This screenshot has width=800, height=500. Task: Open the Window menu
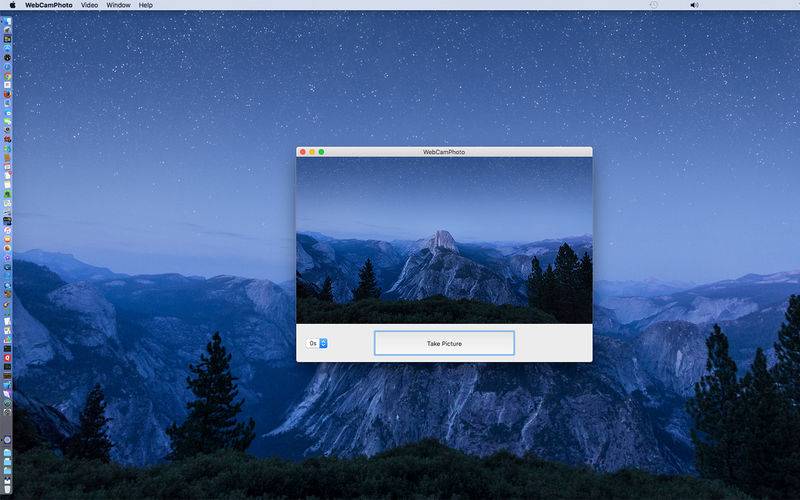click(118, 5)
